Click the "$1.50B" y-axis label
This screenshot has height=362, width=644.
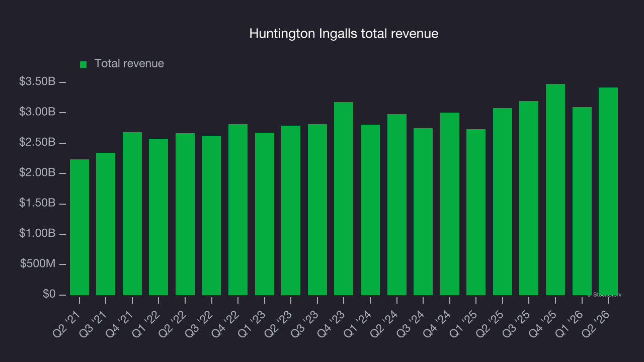click(x=37, y=204)
